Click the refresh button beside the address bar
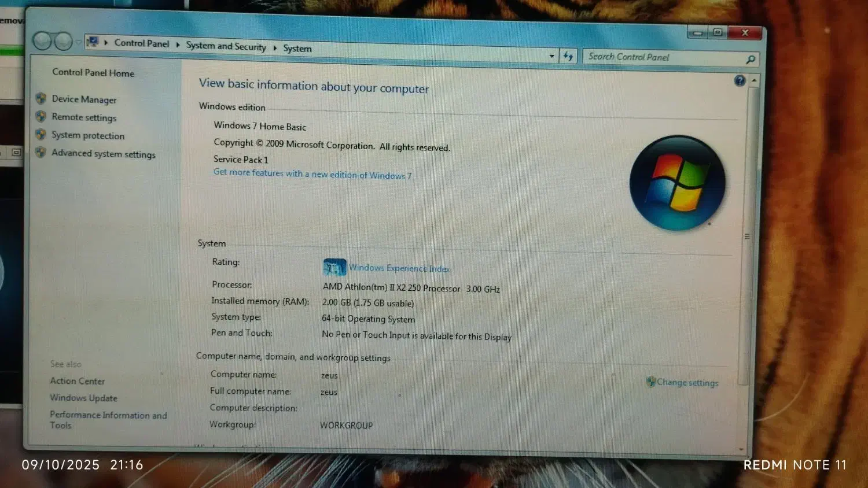 tap(568, 56)
